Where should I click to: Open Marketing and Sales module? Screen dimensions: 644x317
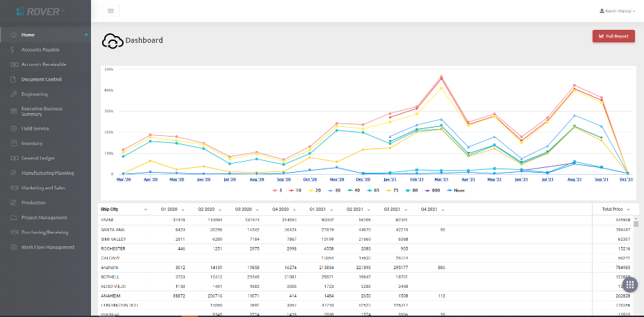tap(44, 188)
